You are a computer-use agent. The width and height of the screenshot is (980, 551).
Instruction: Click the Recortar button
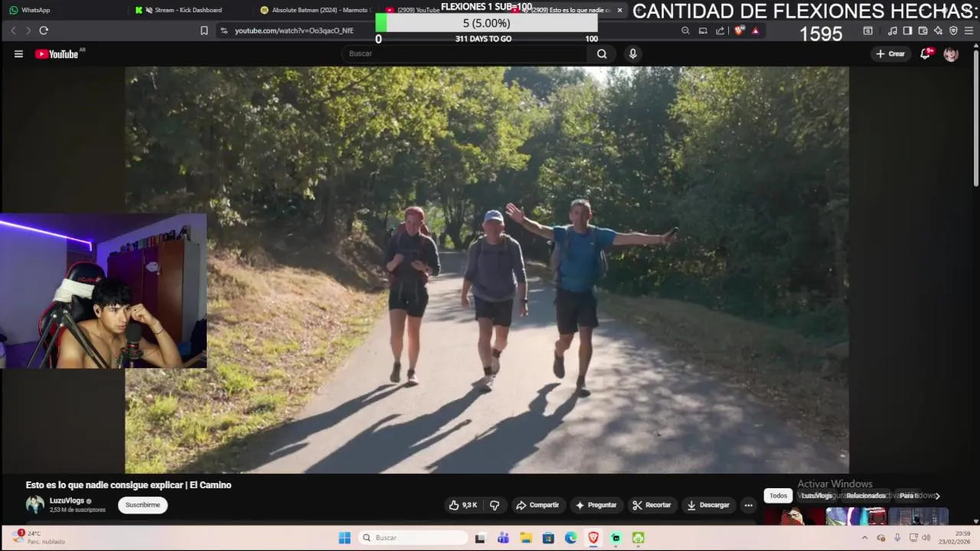[652, 505]
